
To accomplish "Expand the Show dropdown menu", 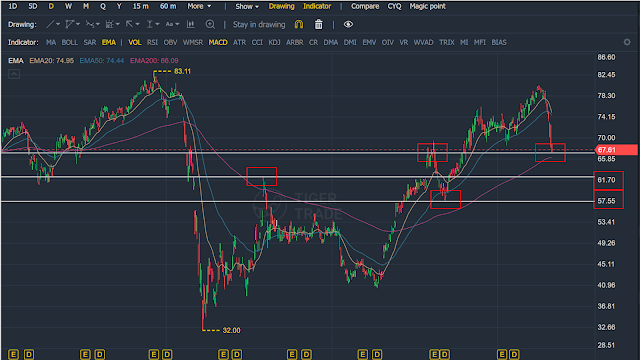I will [x=247, y=7].
